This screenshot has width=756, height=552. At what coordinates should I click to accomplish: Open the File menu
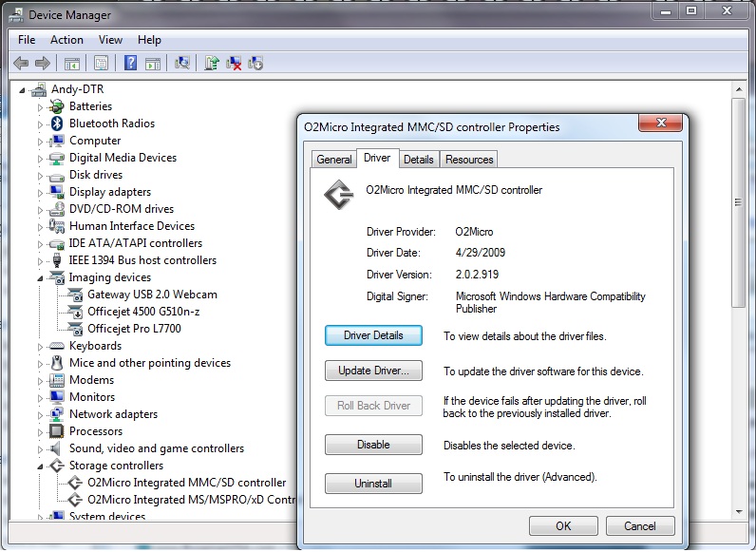point(27,40)
